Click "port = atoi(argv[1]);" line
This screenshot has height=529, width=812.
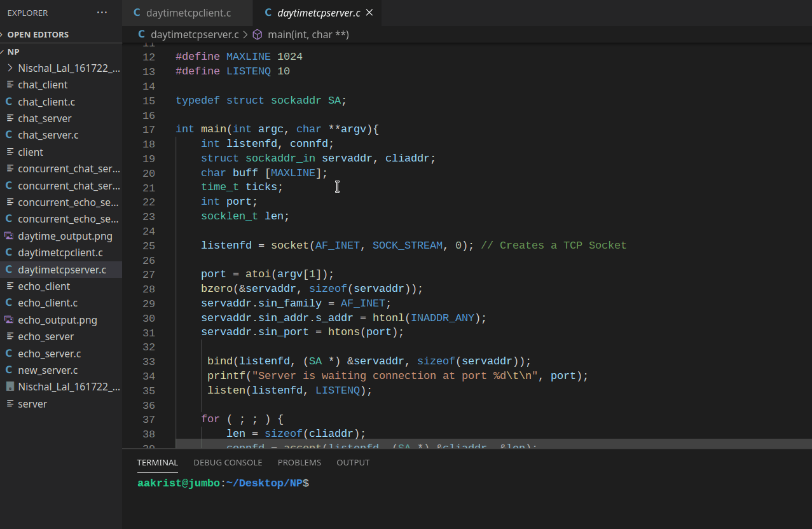(268, 275)
